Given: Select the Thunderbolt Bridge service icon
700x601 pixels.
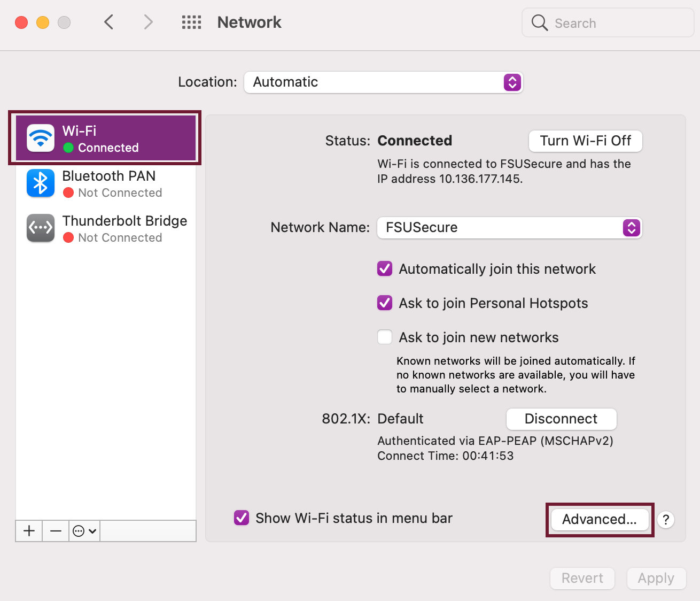Looking at the screenshot, I should (40, 228).
